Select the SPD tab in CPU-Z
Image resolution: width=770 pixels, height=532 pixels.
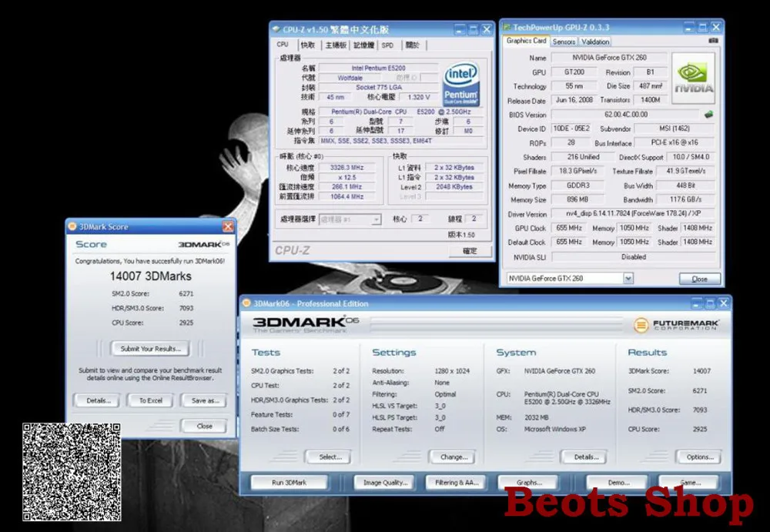[x=387, y=45]
